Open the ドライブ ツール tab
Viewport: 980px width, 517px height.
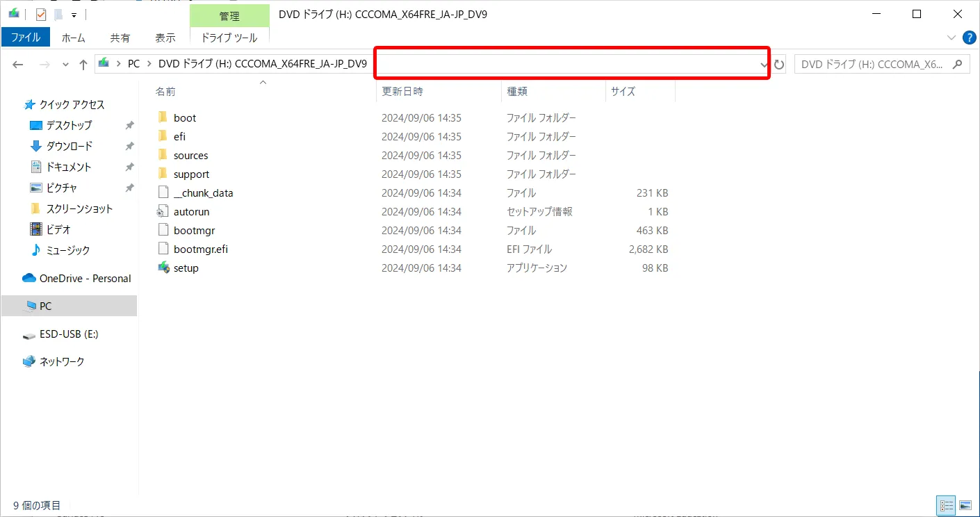coord(229,38)
